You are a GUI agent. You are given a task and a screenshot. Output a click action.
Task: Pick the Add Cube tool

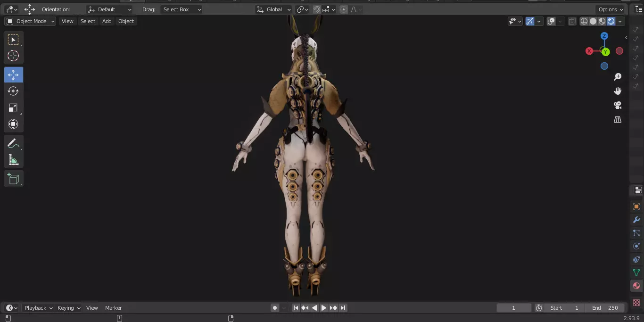[x=13, y=179]
